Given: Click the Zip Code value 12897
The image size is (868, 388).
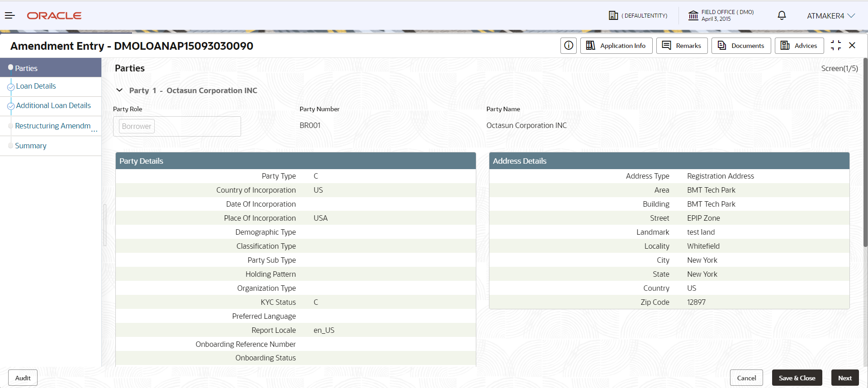Looking at the screenshot, I should tap(696, 302).
